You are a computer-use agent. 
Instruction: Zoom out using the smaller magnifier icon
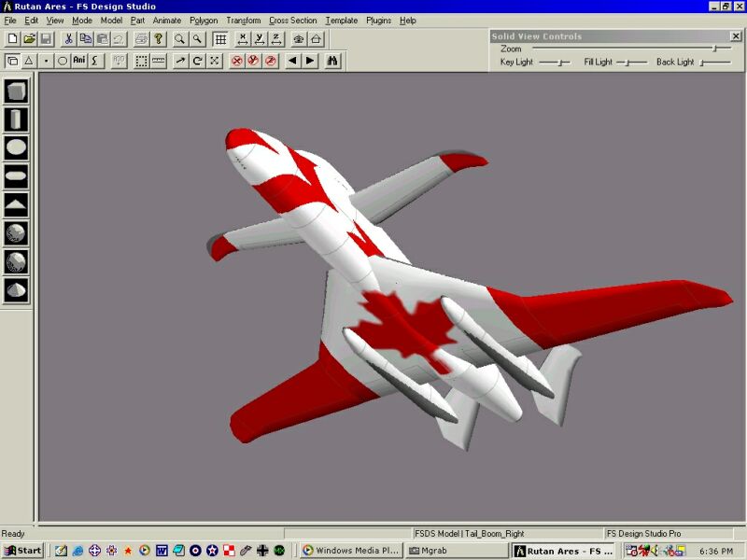pos(197,38)
